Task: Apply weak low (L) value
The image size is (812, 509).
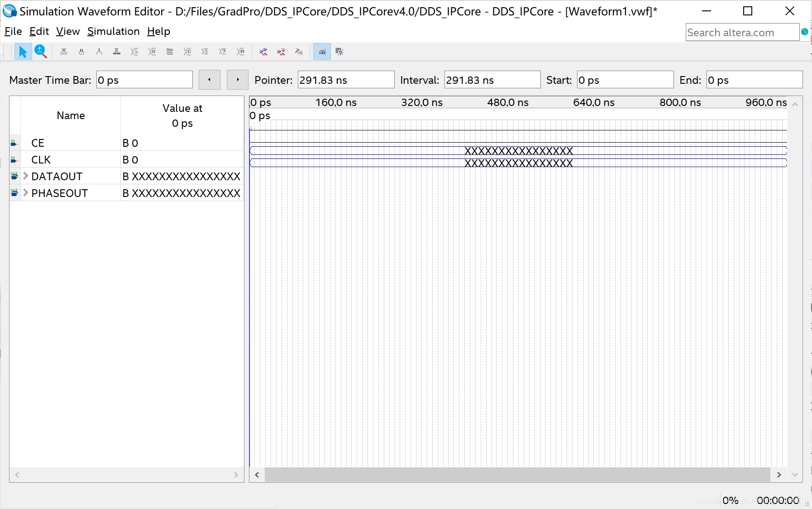Action: [x=134, y=52]
